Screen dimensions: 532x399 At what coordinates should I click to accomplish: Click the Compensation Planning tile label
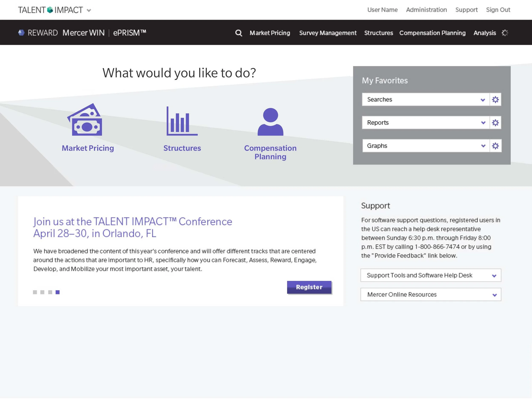[270, 152]
